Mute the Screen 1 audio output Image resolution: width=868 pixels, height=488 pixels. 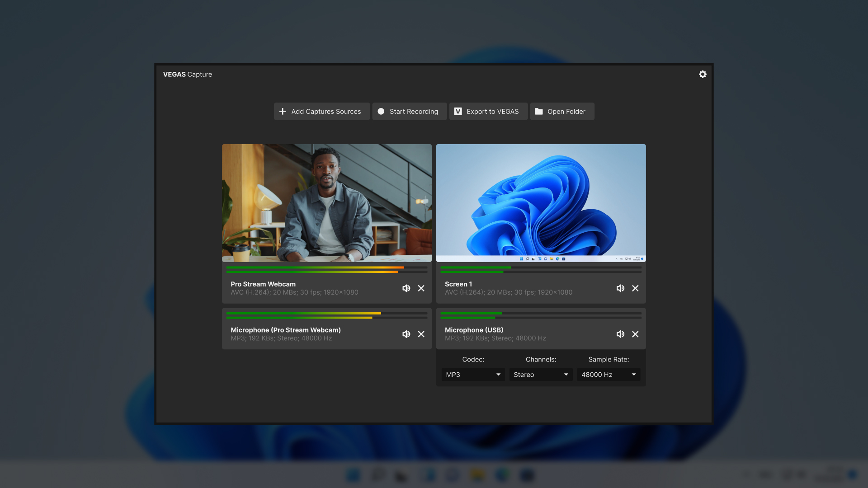point(620,288)
